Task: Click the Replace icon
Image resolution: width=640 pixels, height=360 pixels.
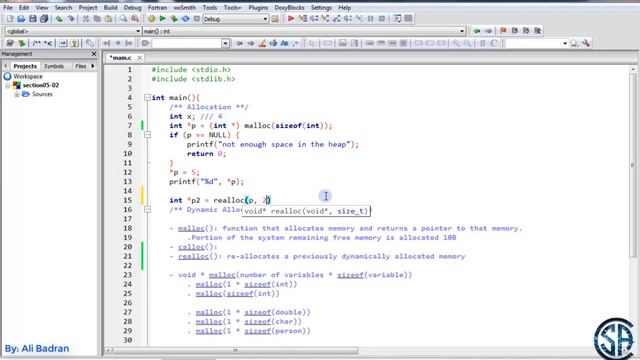Action: coord(135,19)
